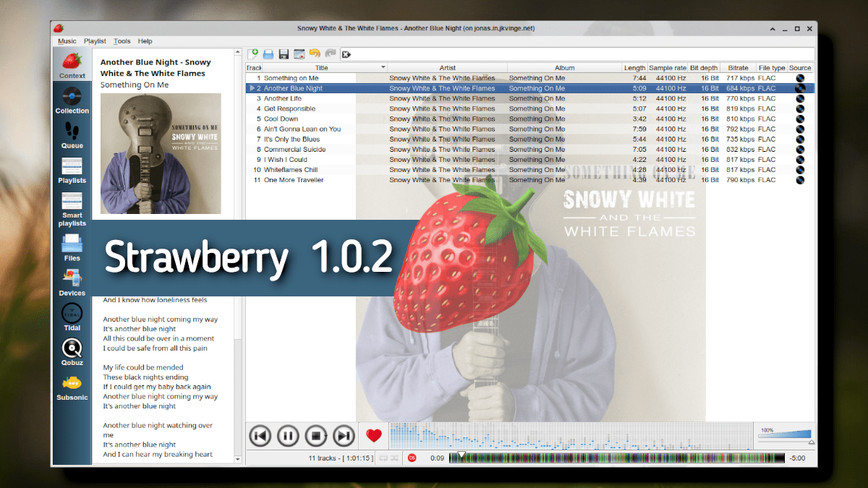Image resolution: width=868 pixels, height=488 pixels.
Task: Click the Title column header sort arrow
Action: coord(383,67)
